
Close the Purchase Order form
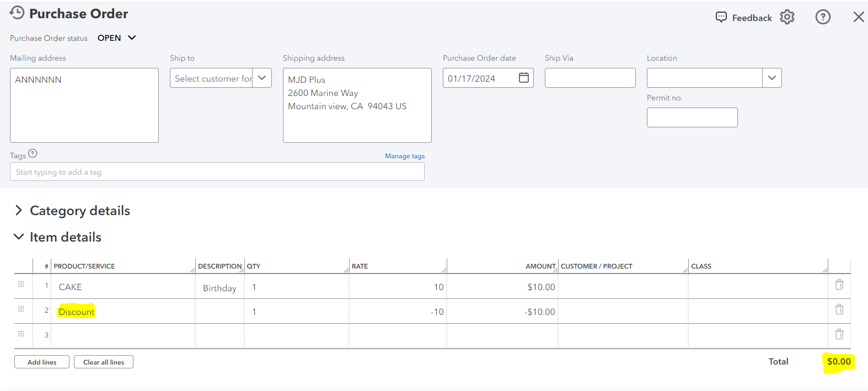859,17
